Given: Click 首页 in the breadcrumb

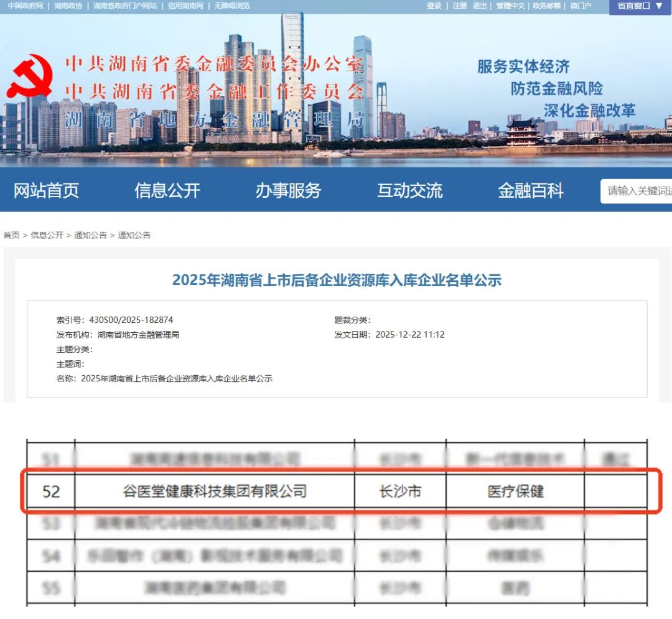Looking at the screenshot, I should click(x=11, y=235).
